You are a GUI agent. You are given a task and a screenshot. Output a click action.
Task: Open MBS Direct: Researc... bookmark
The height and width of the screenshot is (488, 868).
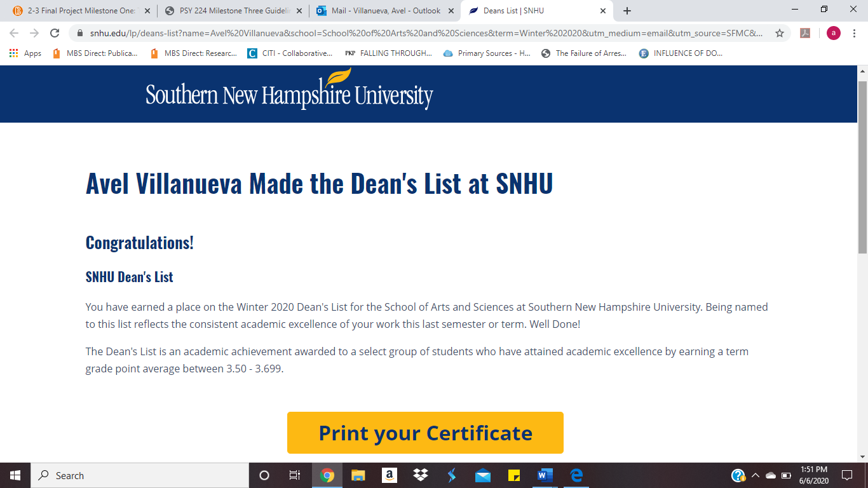point(193,53)
